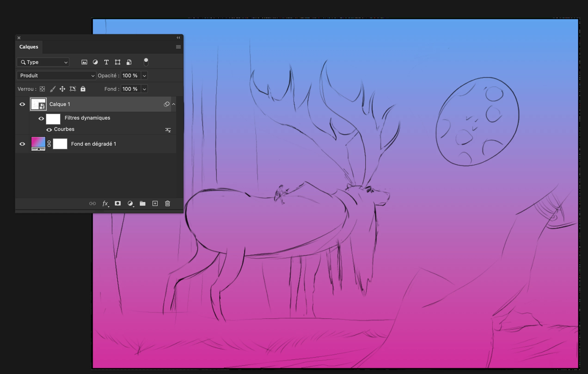Toggle visibility of Courbes filter
588x374 pixels.
point(49,130)
